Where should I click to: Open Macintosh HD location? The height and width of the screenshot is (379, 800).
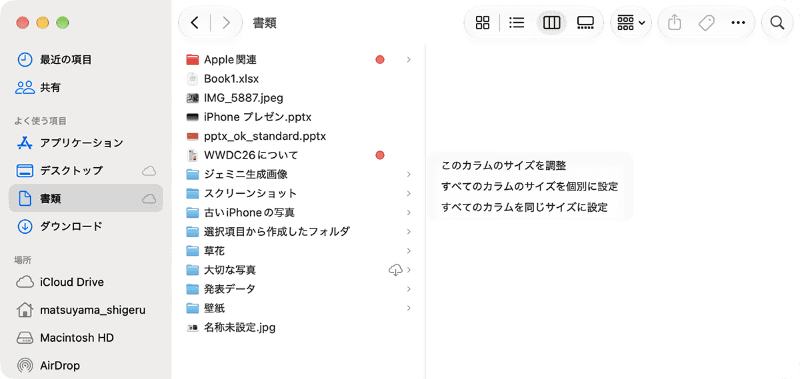[86, 338]
